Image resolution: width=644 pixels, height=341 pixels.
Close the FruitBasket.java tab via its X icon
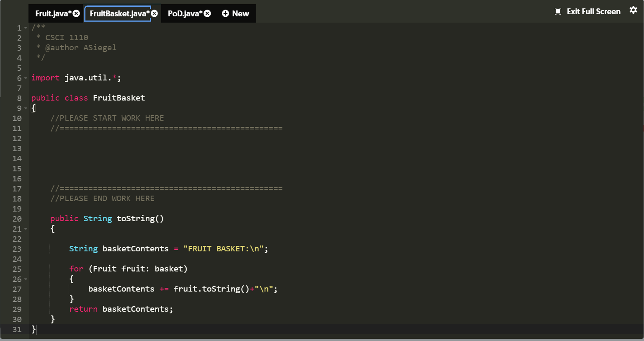click(x=154, y=13)
